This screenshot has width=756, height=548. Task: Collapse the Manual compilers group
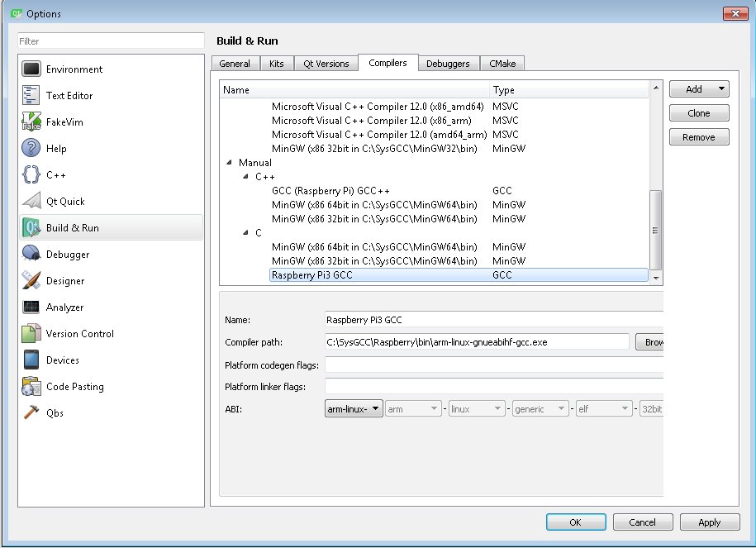[x=230, y=163]
